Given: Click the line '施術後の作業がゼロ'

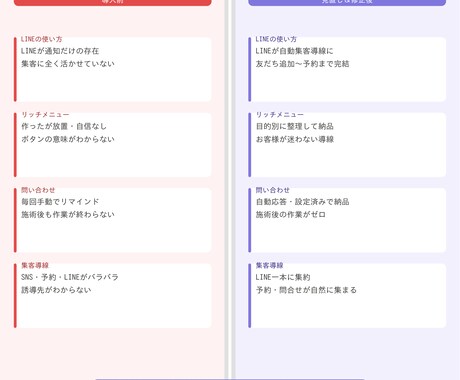Looking at the screenshot, I should (291, 214).
